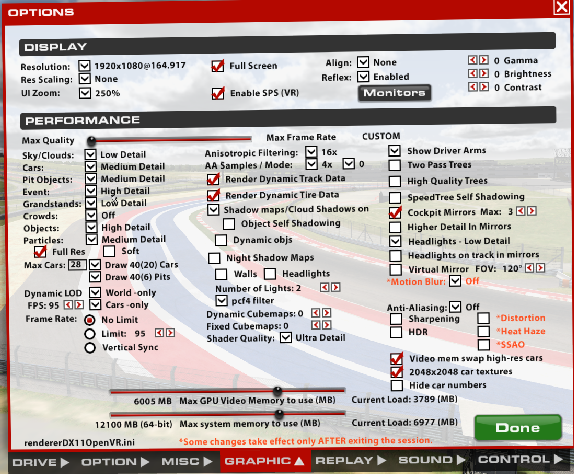Increase Gamma with right arrow
The width and height of the screenshot is (574, 474).
pyautogui.click(x=484, y=60)
